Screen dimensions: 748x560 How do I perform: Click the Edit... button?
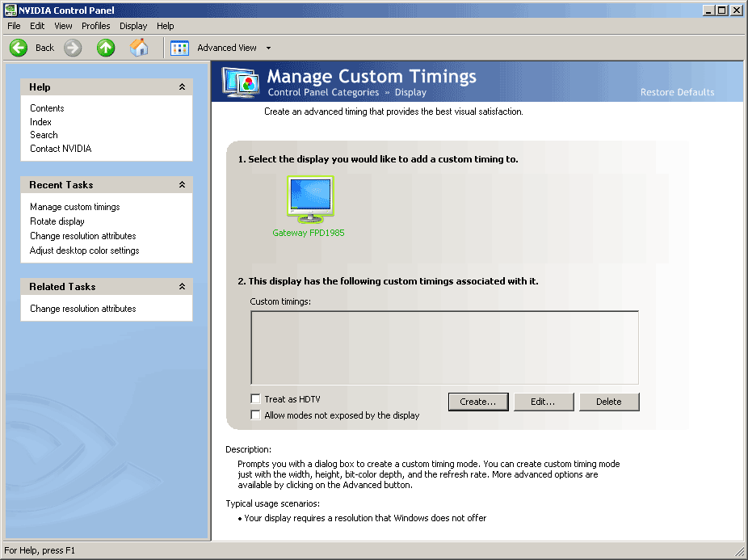(x=544, y=402)
